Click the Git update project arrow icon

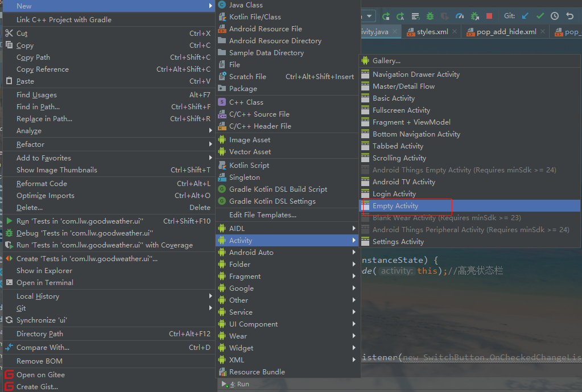[525, 16]
